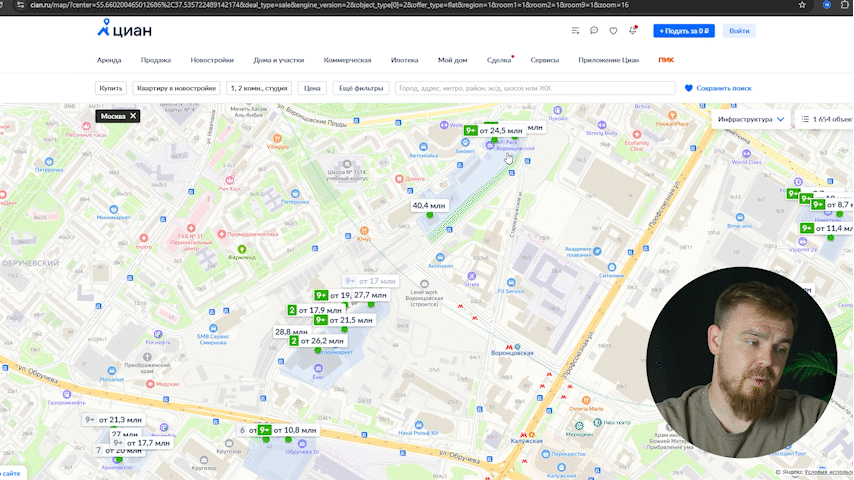This screenshot has height=480, width=854.
Task: Click the Войти button
Action: [x=739, y=31]
